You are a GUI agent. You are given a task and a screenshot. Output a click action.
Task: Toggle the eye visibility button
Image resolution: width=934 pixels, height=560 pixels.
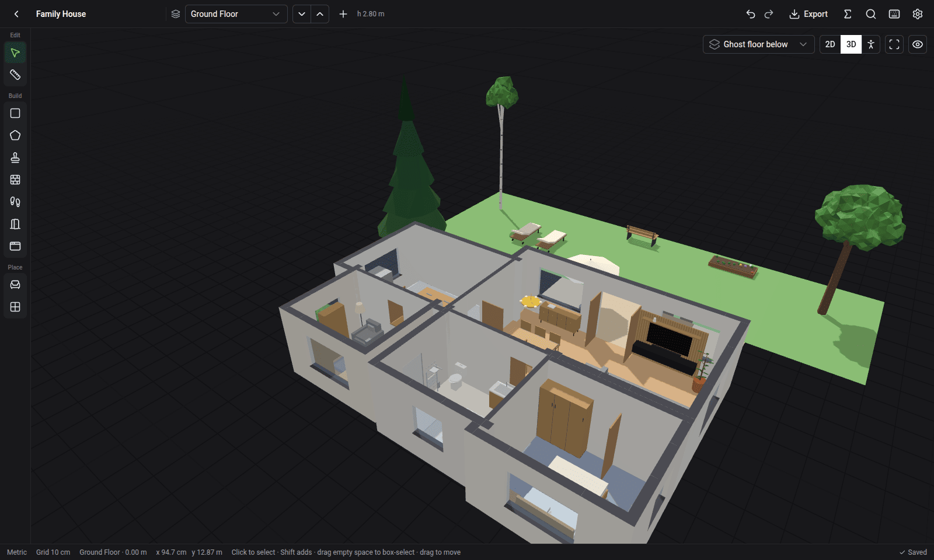(918, 44)
